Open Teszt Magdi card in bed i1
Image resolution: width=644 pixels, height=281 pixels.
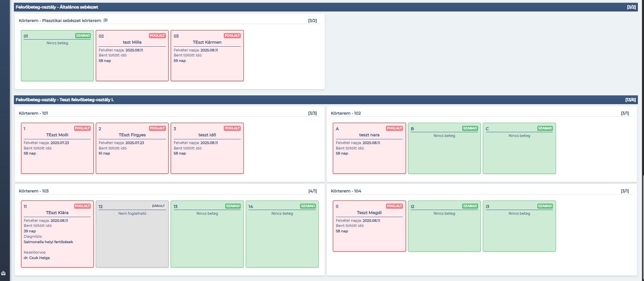(369, 226)
